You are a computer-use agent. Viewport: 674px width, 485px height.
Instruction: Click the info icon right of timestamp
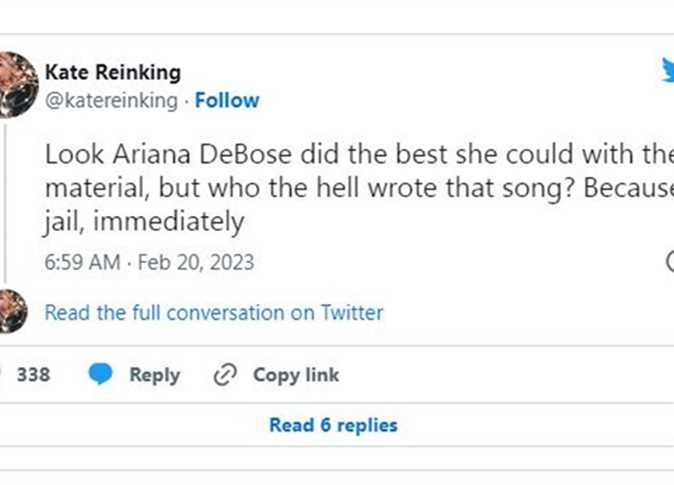tap(670, 262)
